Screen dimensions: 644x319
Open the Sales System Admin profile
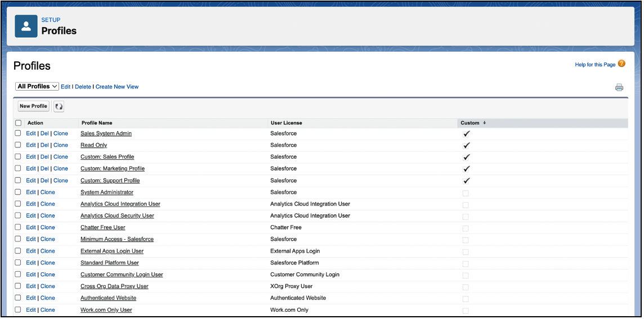(x=106, y=133)
